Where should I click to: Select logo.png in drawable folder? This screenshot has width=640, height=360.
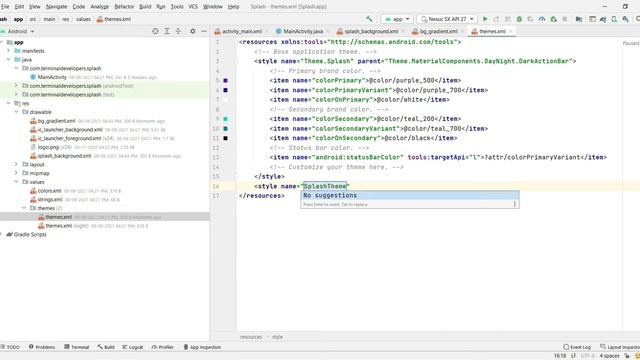point(48,147)
